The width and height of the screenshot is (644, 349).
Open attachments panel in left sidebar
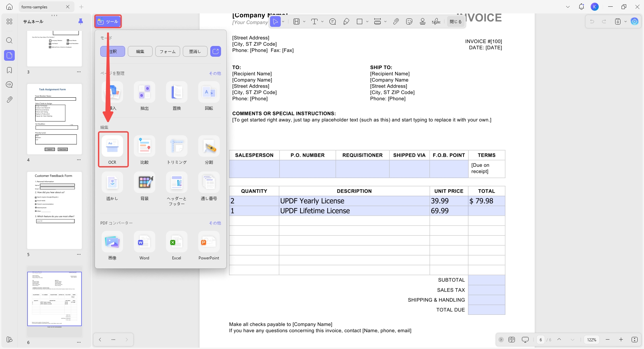point(9,100)
